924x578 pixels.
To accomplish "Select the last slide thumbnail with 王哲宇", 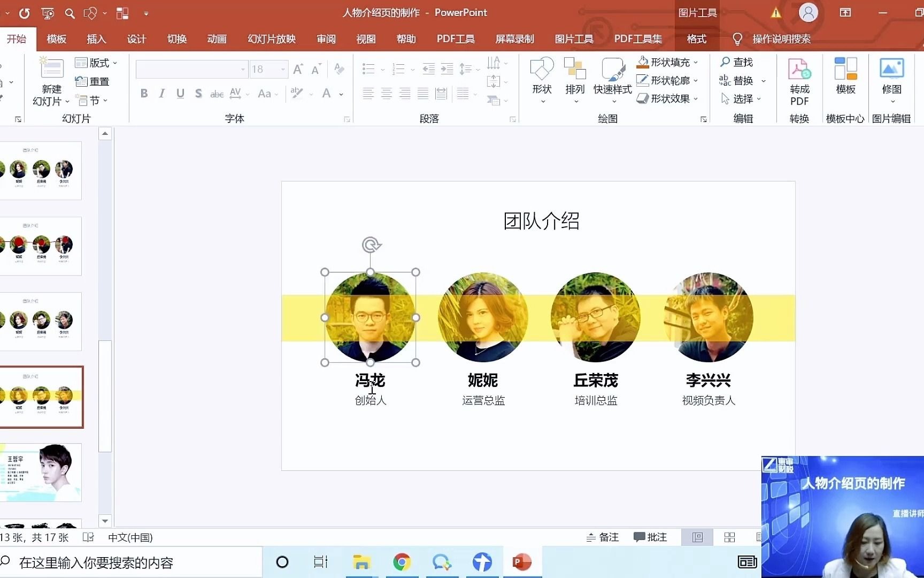I will (42, 473).
